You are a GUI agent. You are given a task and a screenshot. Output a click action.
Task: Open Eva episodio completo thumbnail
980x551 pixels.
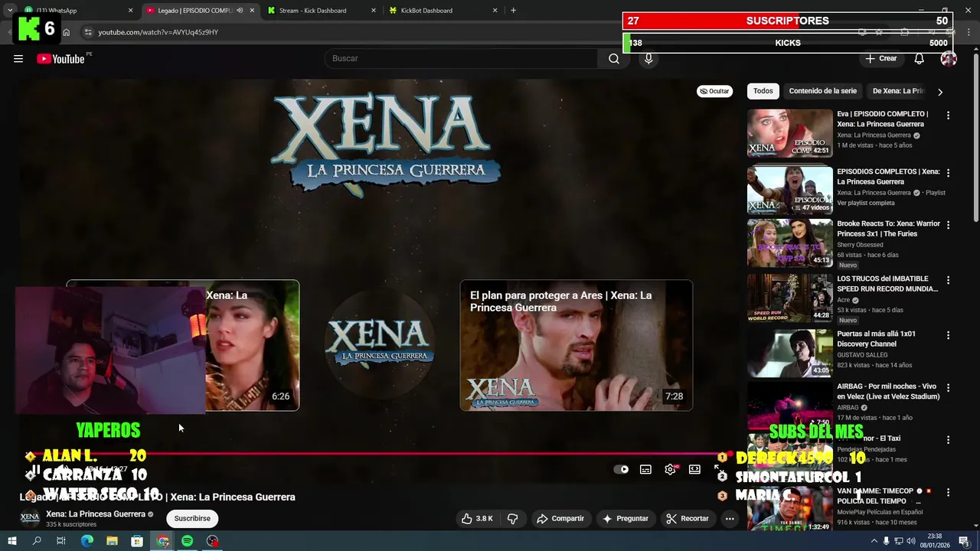click(790, 133)
